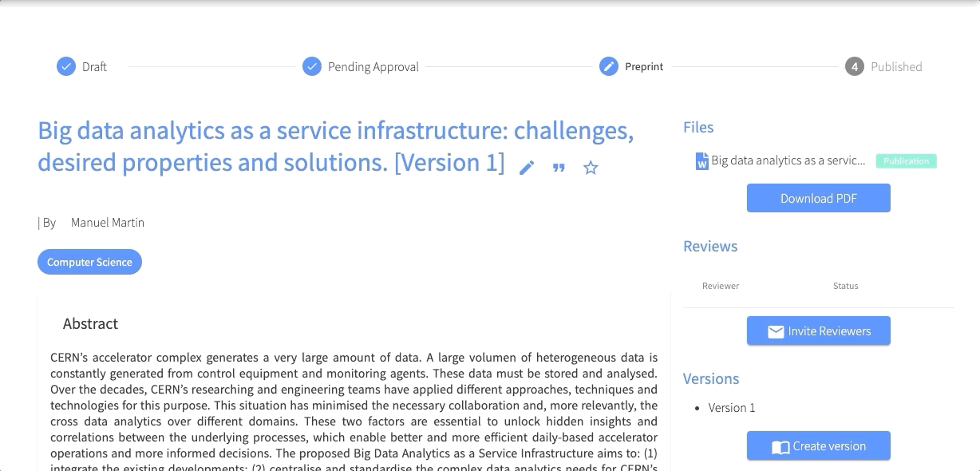Viewport: 980px width, 471px height.
Task: Select the Published step label
Action: point(896,67)
